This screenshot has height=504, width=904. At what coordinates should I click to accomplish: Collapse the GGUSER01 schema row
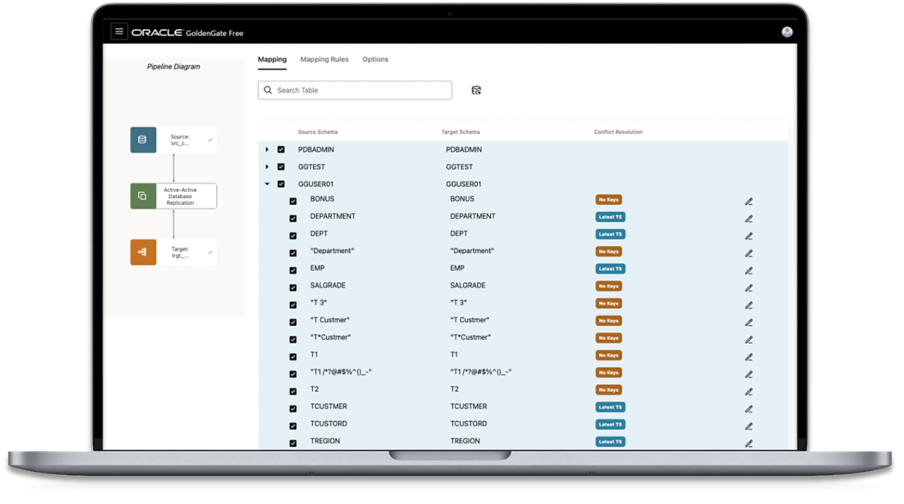(267, 184)
